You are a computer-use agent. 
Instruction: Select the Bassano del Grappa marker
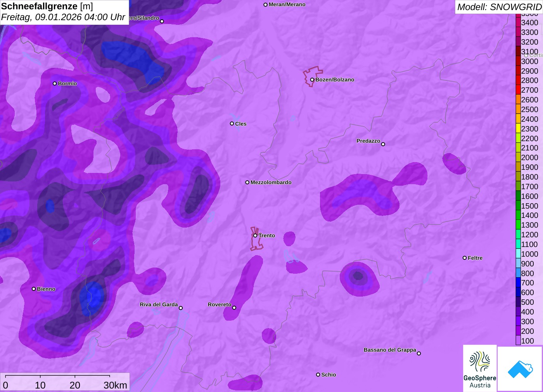tap(419, 353)
